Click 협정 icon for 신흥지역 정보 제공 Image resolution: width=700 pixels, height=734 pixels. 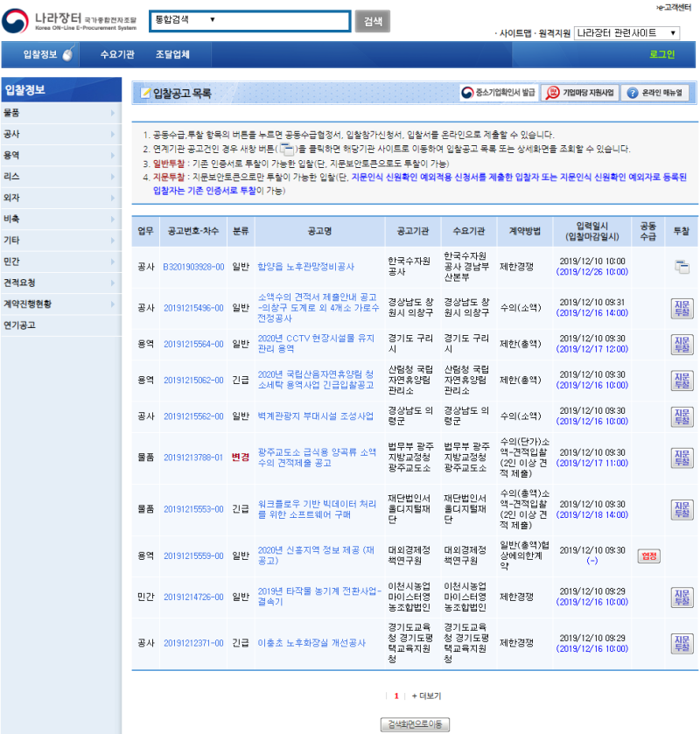click(649, 556)
